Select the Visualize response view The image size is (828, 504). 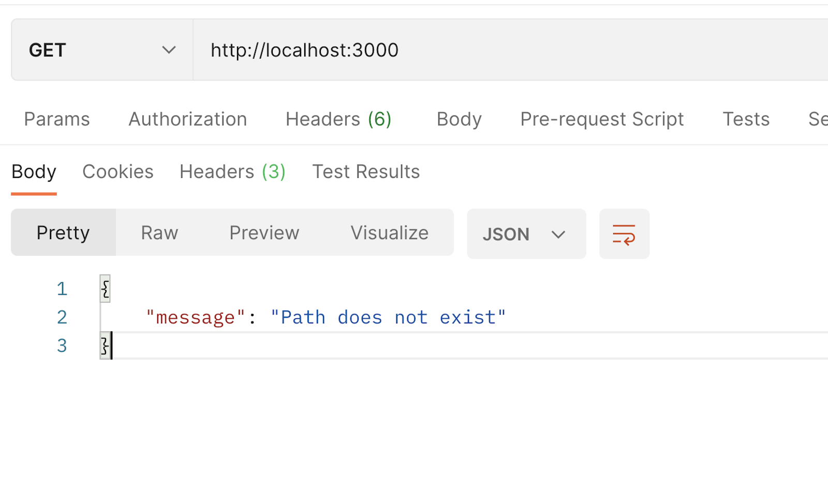[389, 232]
